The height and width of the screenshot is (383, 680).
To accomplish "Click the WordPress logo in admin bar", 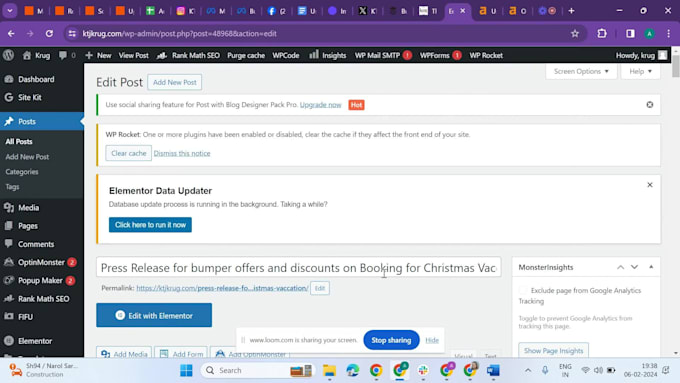I will coord(9,55).
